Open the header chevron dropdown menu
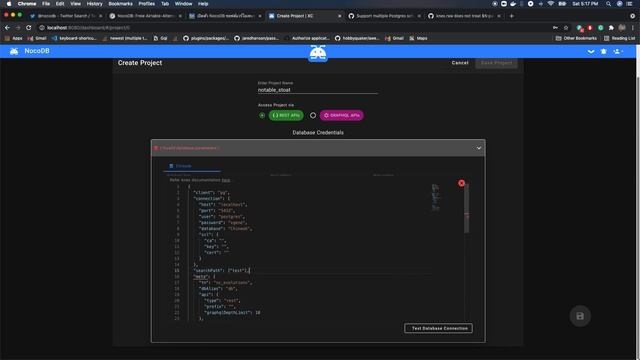This screenshot has height=360, width=640. pyautogui.click(x=591, y=51)
